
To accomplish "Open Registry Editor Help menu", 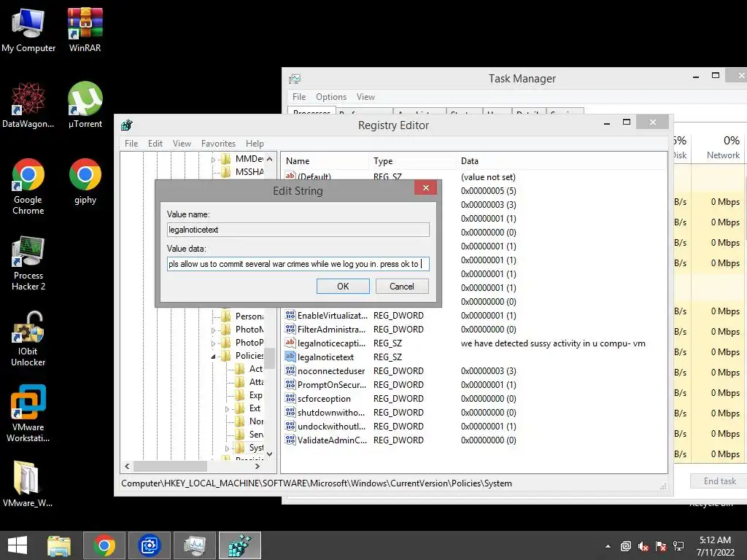I will tap(255, 144).
